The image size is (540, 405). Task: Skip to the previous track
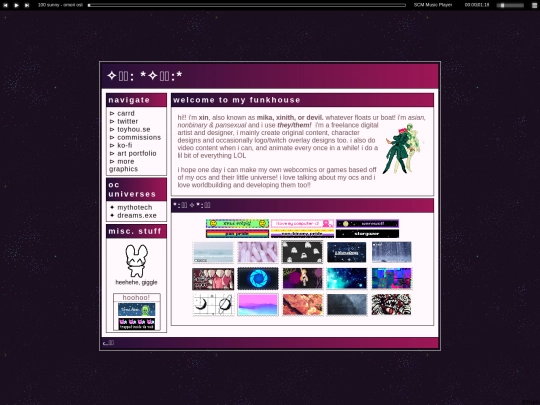click(x=5, y=5)
